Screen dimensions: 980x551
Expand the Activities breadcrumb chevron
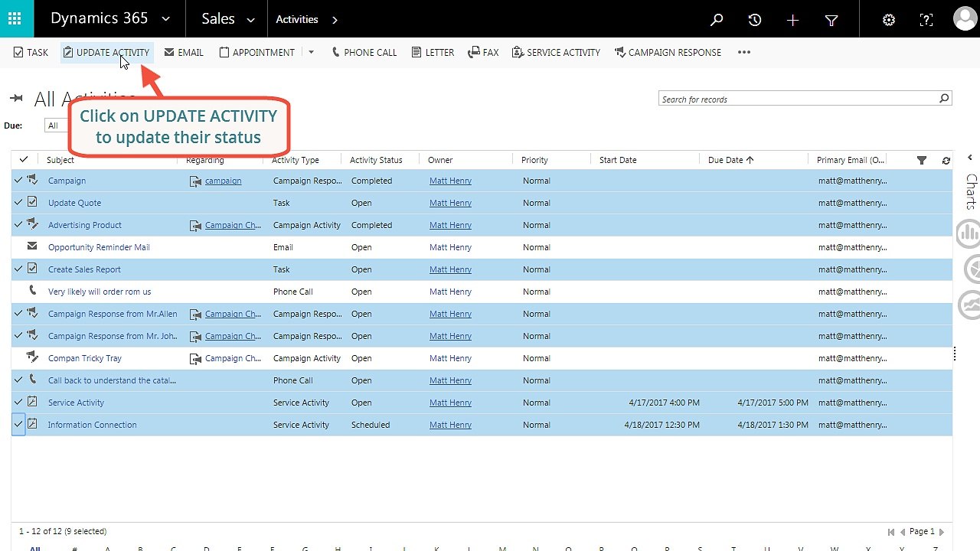pos(335,20)
